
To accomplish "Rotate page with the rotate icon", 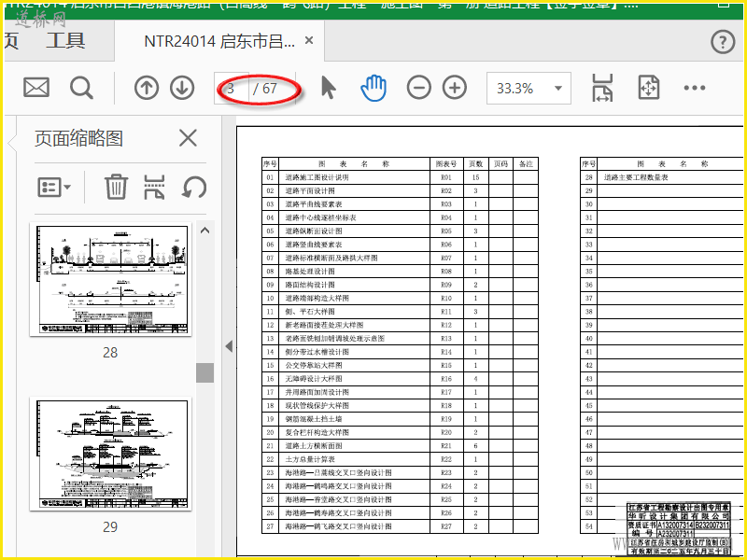I will tap(194, 187).
